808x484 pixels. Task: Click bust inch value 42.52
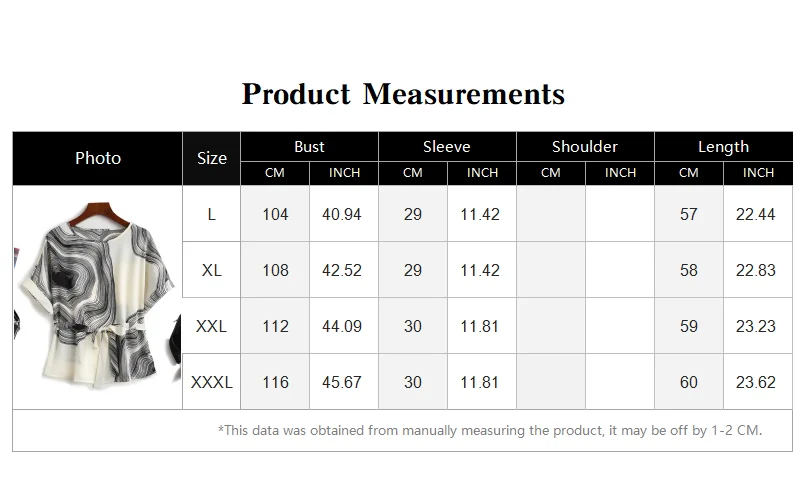344,270
